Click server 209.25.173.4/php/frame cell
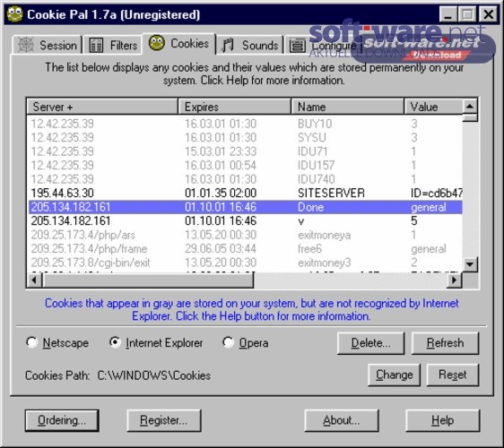The width and height of the screenshot is (504, 448). (89, 248)
